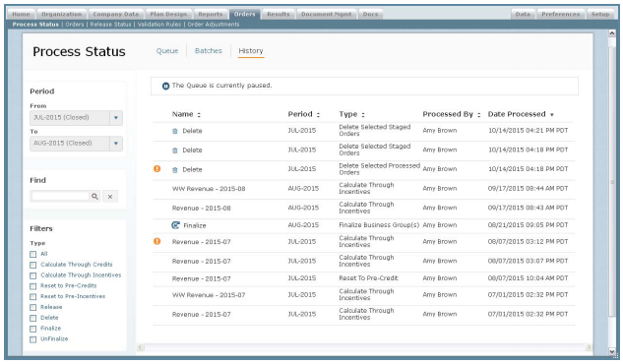This screenshot has width=623, height=364.
Task: Clear the Find field with X button
Action: point(110,196)
